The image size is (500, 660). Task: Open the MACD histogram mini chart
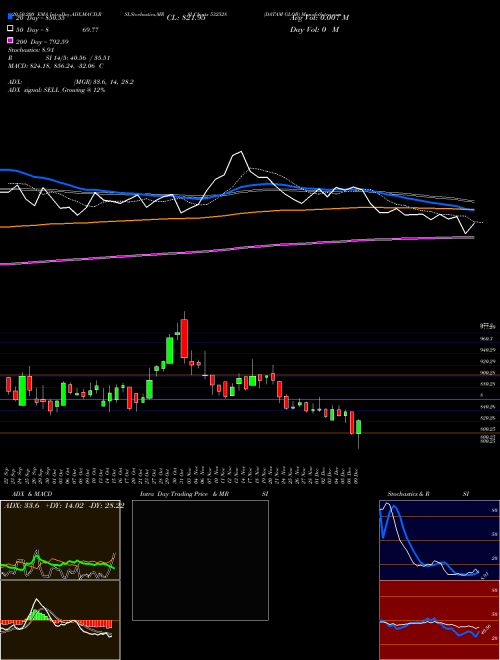click(60, 620)
